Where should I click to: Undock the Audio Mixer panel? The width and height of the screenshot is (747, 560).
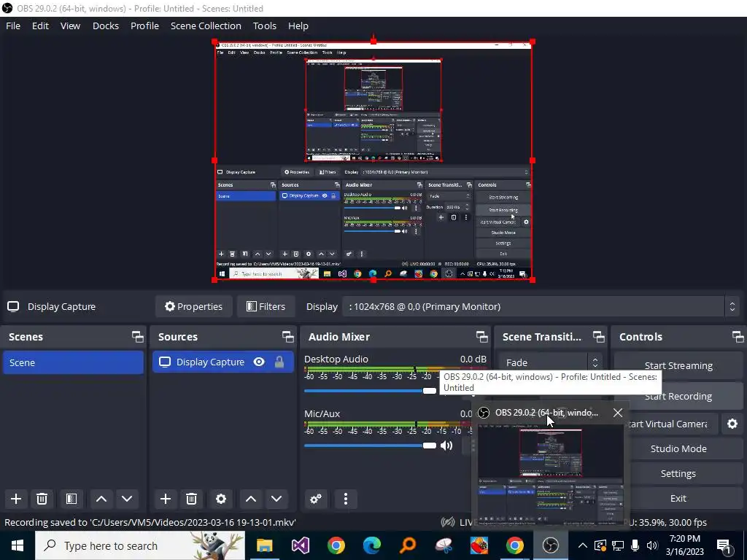(482, 337)
